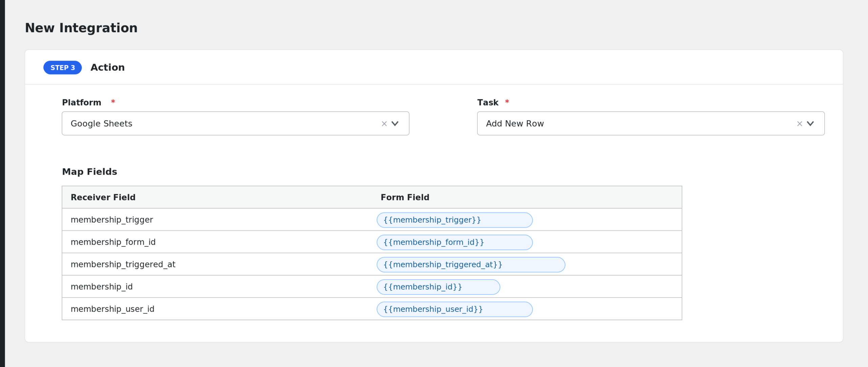This screenshot has height=367, width=868.
Task: Edit the {{membership_triggered_at}} form field
Action: pyautogui.click(x=471, y=265)
